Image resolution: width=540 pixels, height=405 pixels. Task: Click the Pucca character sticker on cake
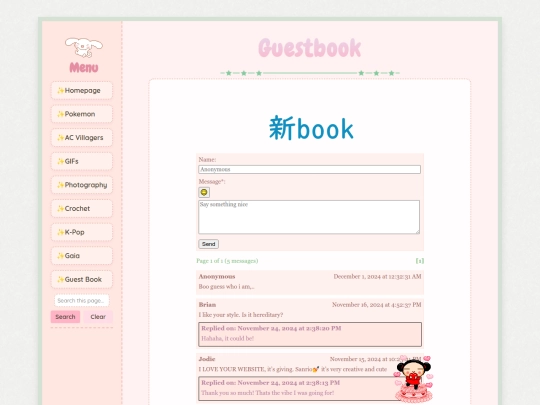(414, 378)
